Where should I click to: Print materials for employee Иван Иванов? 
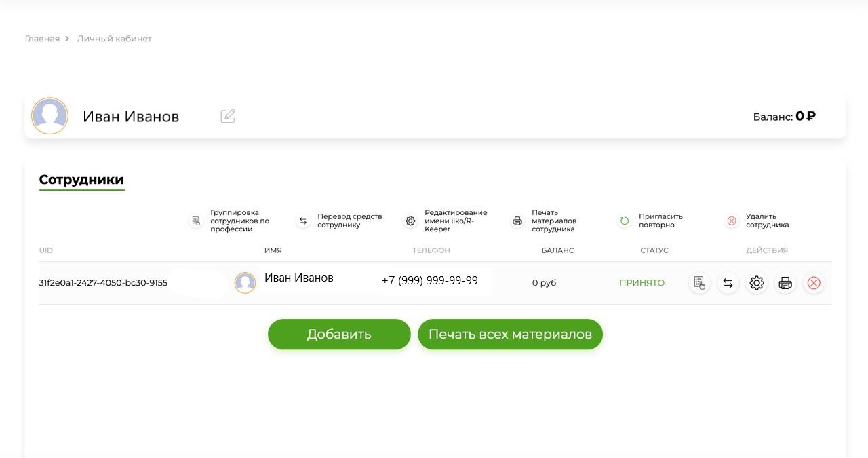click(785, 283)
